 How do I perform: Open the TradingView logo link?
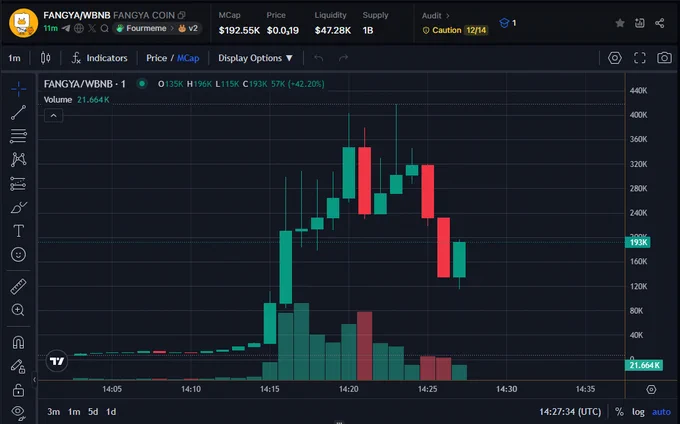pyautogui.click(x=57, y=361)
